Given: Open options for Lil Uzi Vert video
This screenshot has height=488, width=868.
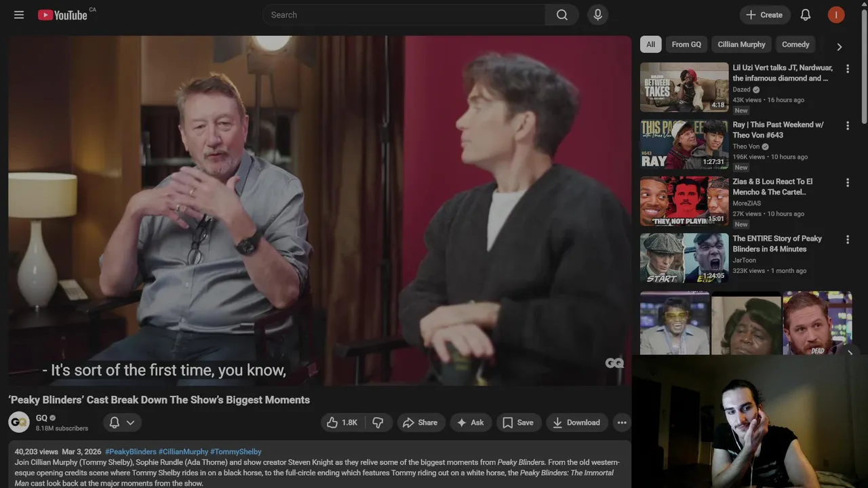Looking at the screenshot, I should point(847,68).
